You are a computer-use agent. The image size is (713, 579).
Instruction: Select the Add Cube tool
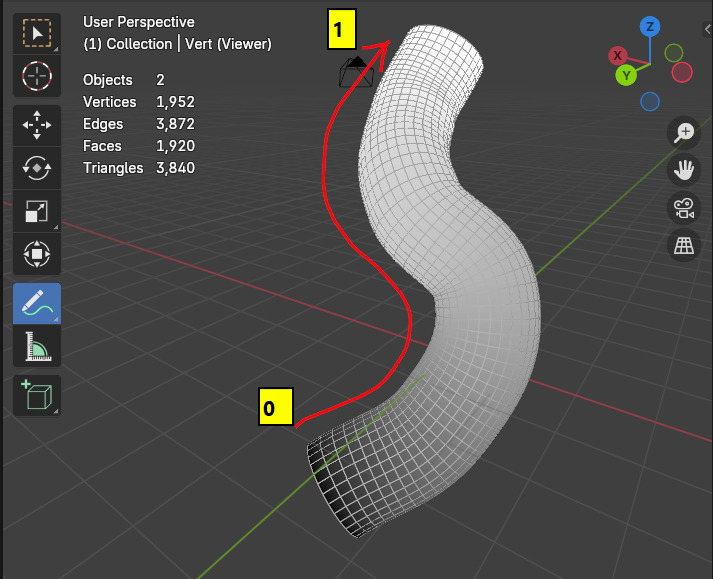(37, 395)
